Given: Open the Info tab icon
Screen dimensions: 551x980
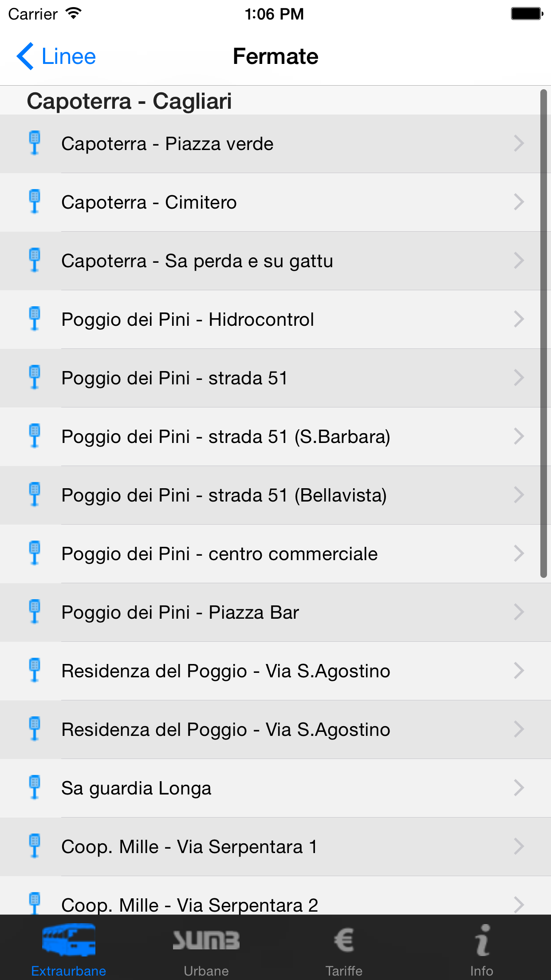Looking at the screenshot, I should 482,940.
